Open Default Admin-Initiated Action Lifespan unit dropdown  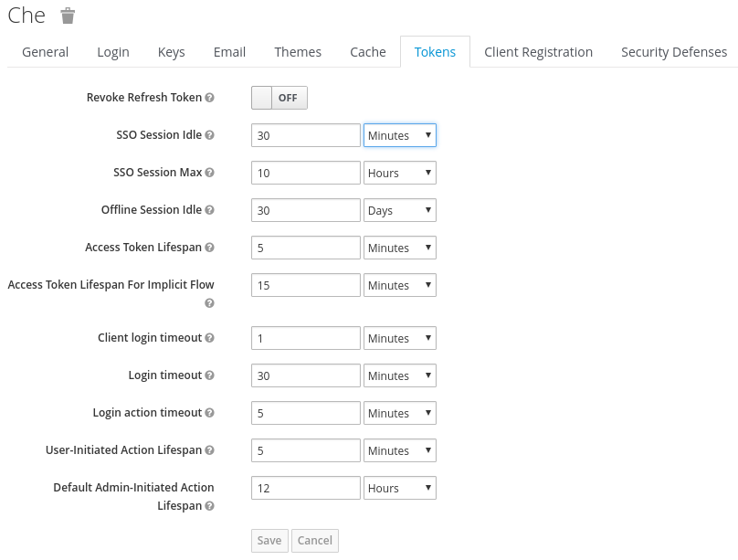pyautogui.click(x=399, y=488)
